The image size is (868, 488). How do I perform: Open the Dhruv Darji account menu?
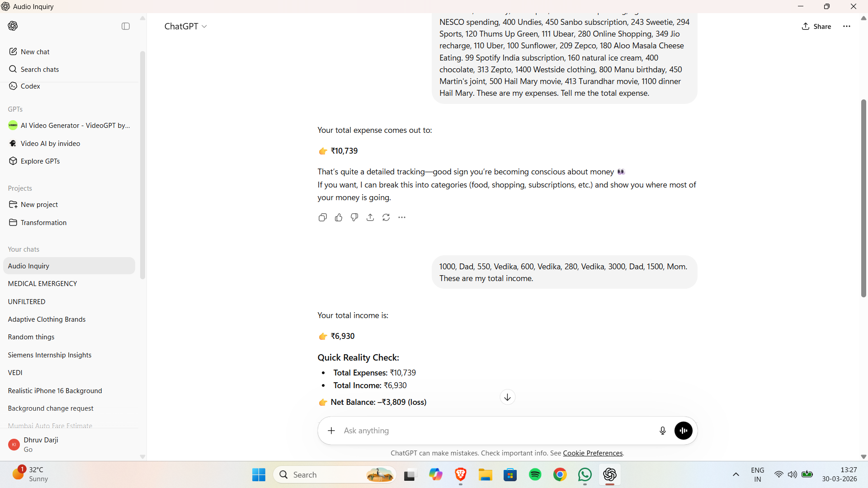coord(41,444)
